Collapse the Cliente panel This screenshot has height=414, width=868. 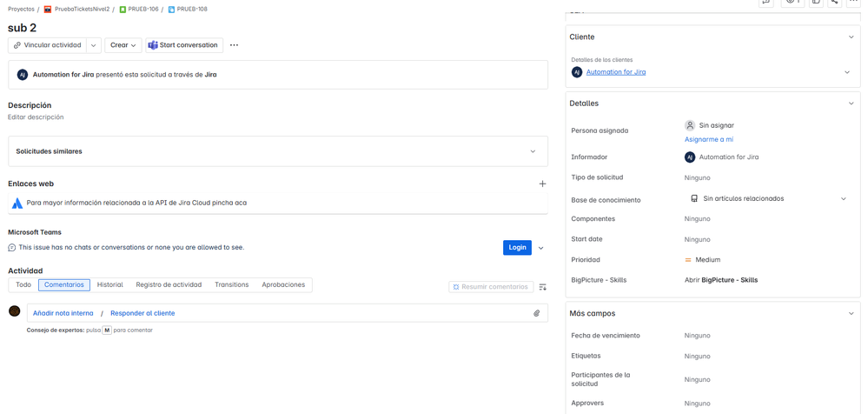click(851, 37)
